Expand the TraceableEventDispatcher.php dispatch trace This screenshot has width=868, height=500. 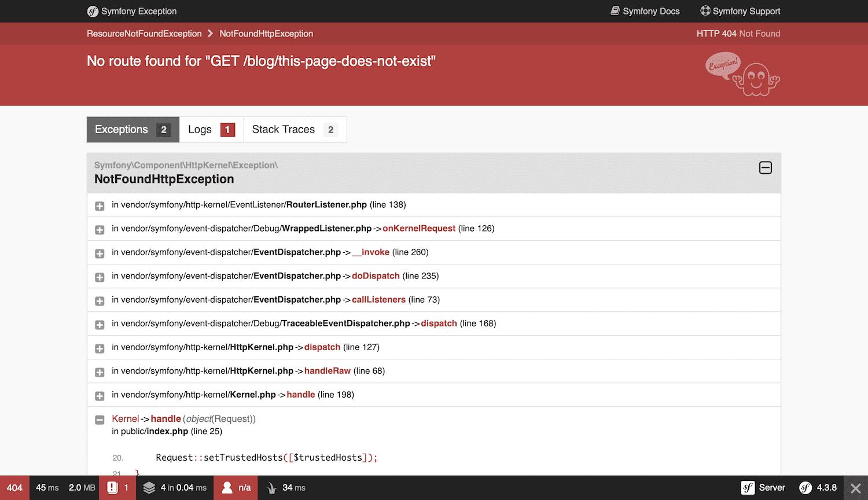100,325
